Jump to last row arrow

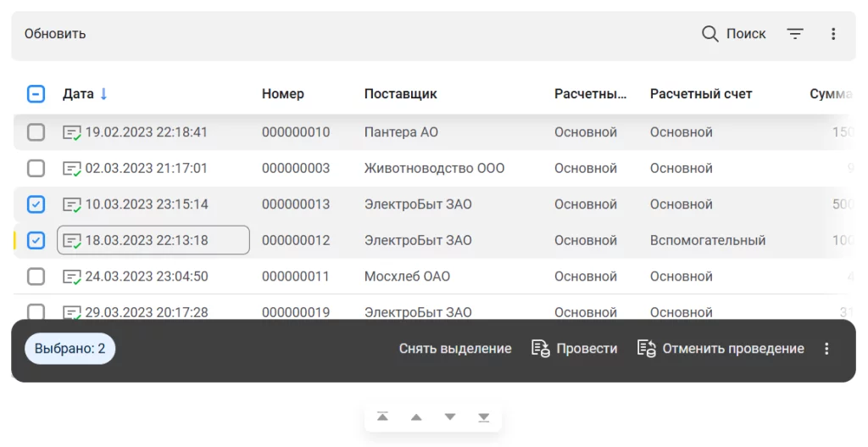484,416
